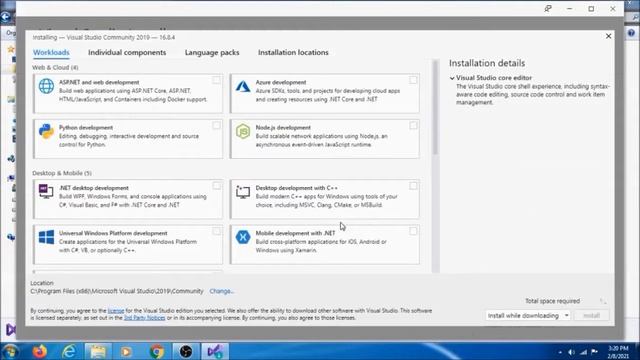Check Desktop development with C++ workload

(413, 186)
